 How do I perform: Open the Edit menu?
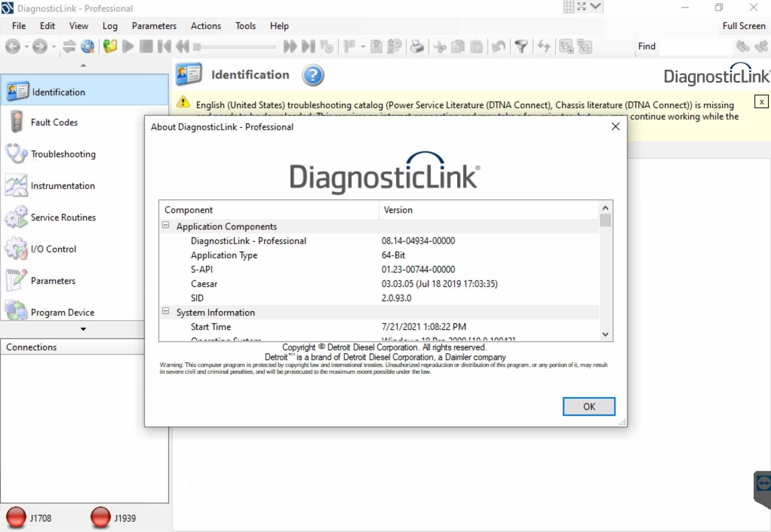(47, 26)
